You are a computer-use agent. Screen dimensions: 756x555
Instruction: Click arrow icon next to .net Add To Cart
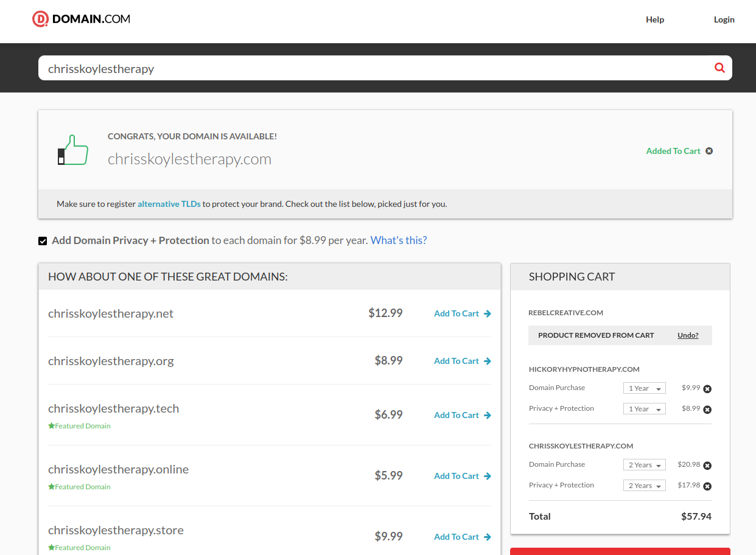(x=488, y=314)
